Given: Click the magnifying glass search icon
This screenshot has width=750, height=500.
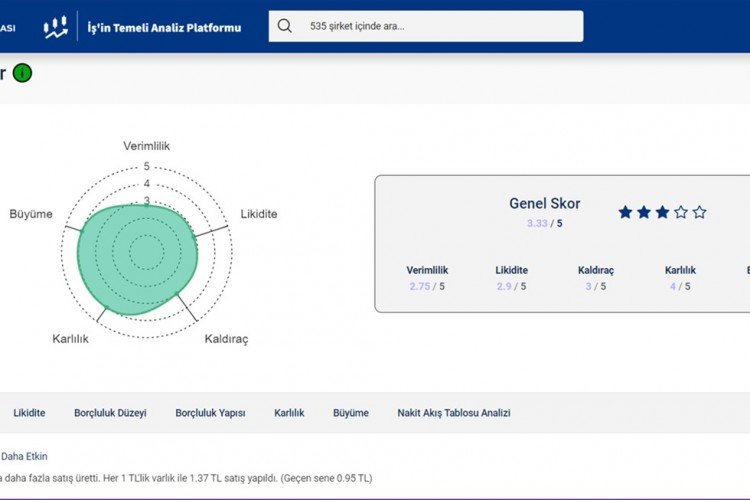Looking at the screenshot, I should 285,26.
